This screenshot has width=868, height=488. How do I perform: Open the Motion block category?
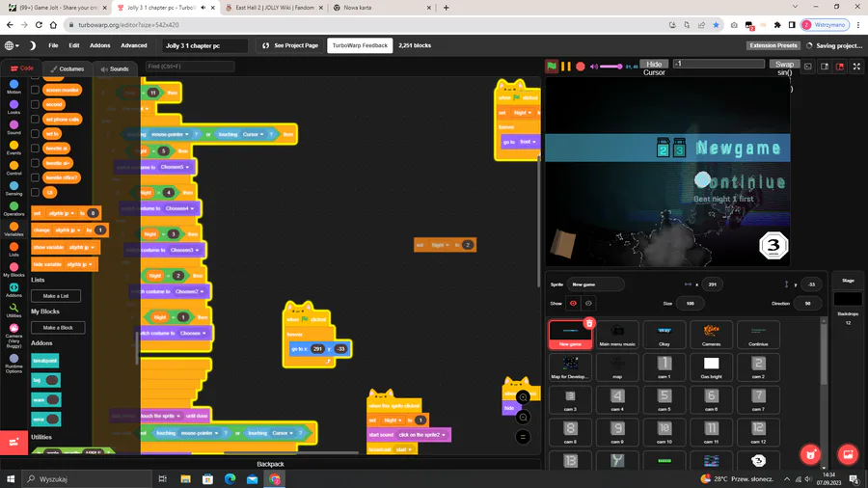coord(14,87)
